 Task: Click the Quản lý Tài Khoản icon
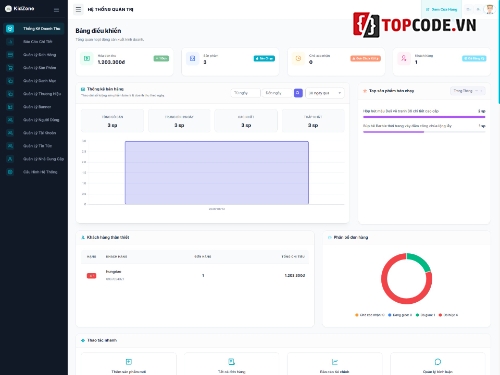point(10,133)
